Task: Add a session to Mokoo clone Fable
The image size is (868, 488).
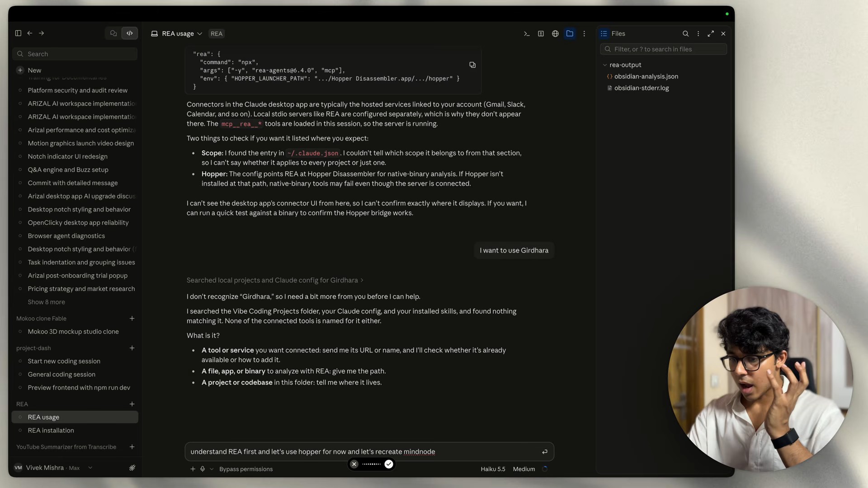Action: (132, 319)
